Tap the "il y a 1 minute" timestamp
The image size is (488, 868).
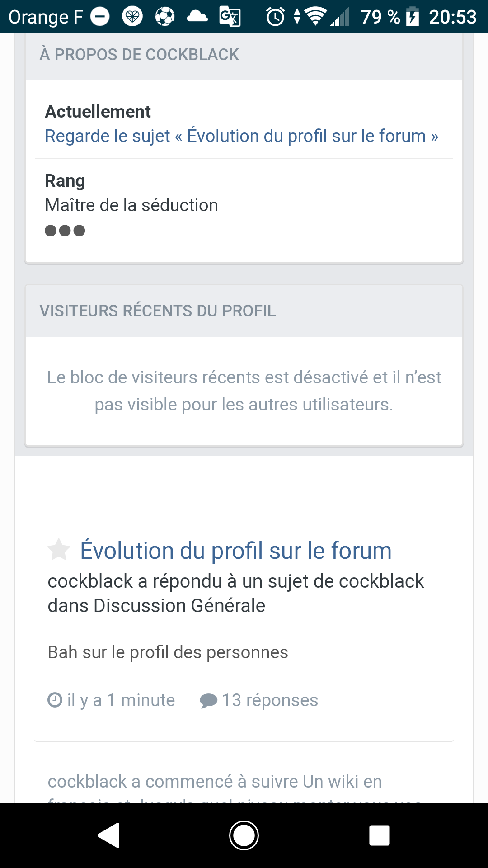click(x=121, y=700)
